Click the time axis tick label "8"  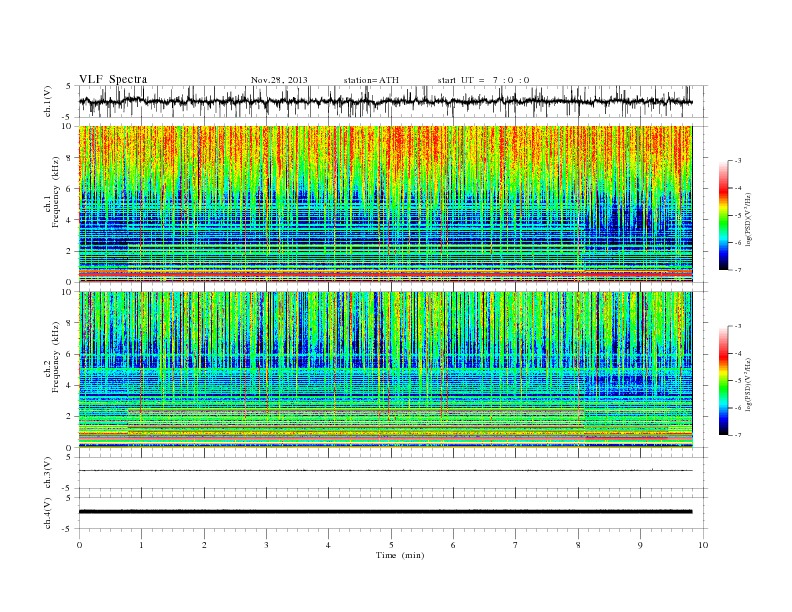coord(578,545)
